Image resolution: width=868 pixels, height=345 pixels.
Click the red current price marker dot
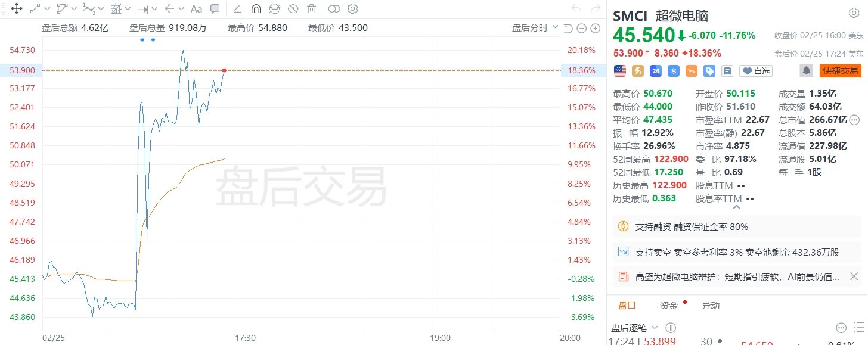click(224, 70)
